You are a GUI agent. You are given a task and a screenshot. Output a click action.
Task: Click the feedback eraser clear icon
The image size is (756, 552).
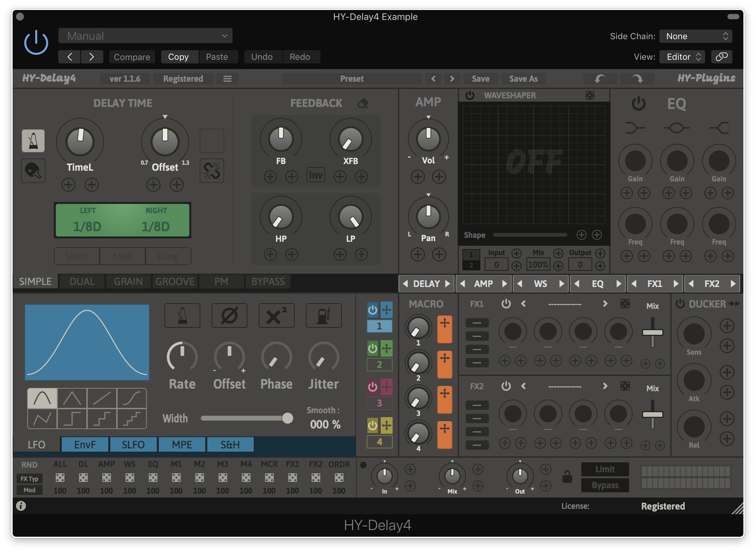[363, 103]
